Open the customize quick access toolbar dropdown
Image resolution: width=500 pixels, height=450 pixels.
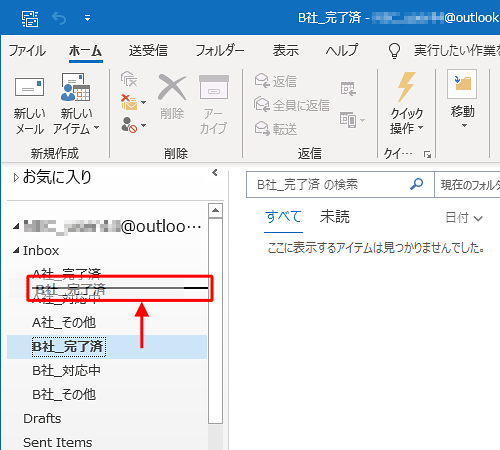87,18
